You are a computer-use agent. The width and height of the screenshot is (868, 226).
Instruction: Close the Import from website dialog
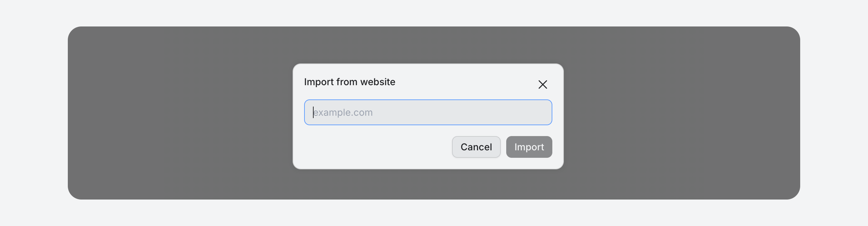(542, 84)
